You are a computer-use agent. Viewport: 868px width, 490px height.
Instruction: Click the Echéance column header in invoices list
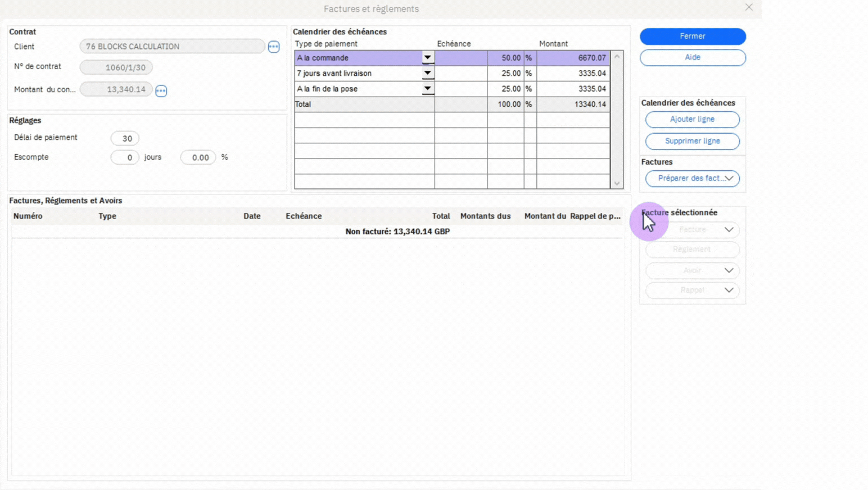coord(304,216)
